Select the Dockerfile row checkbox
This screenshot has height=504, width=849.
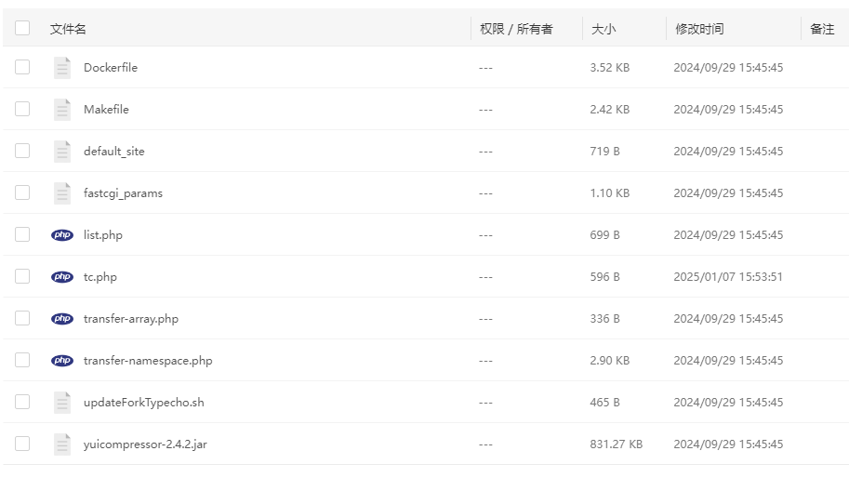pyautogui.click(x=22, y=68)
